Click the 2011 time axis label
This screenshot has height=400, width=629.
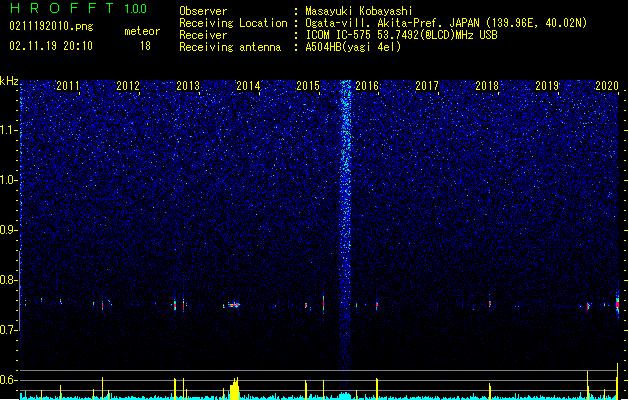point(68,86)
